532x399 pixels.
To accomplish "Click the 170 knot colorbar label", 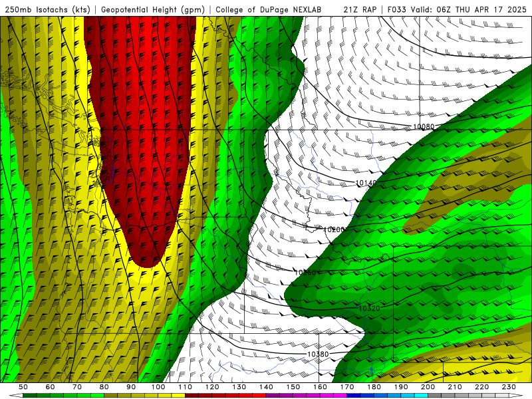I will point(347,387).
